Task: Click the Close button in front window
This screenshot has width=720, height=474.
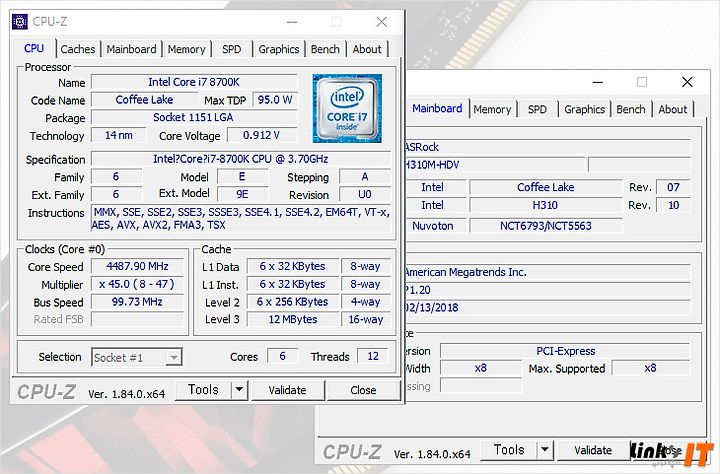Action: 363,390
